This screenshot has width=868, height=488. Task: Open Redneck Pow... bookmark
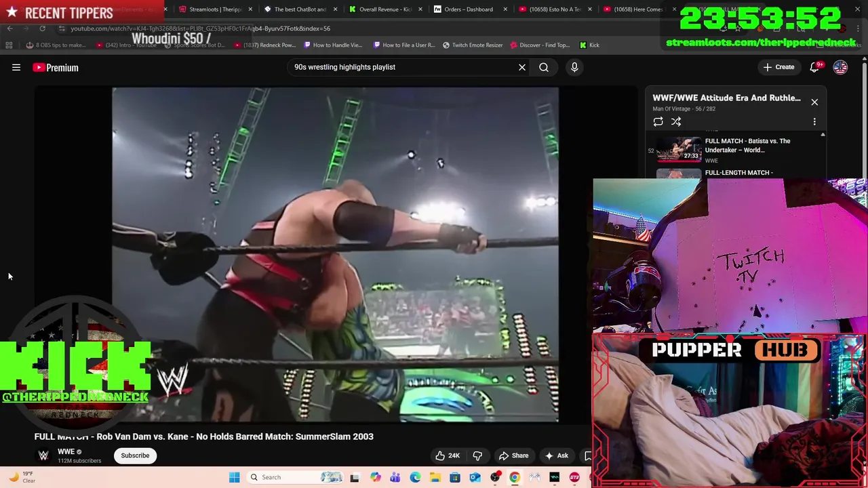click(x=265, y=45)
